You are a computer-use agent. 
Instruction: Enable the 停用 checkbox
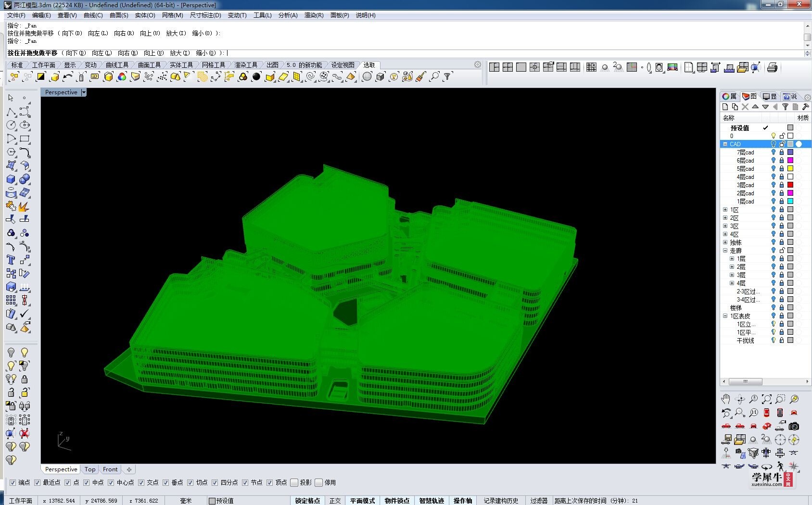319,482
